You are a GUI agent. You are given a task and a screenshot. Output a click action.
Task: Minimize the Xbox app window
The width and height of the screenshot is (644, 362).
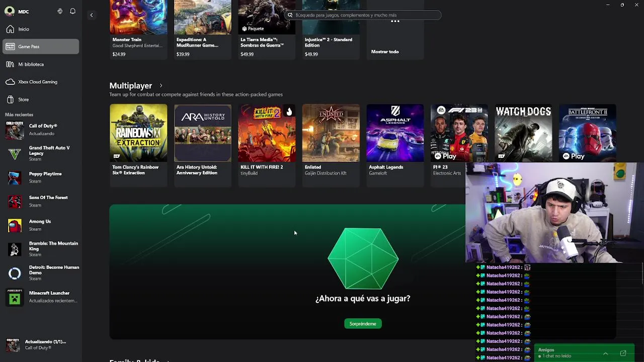pos(607,5)
